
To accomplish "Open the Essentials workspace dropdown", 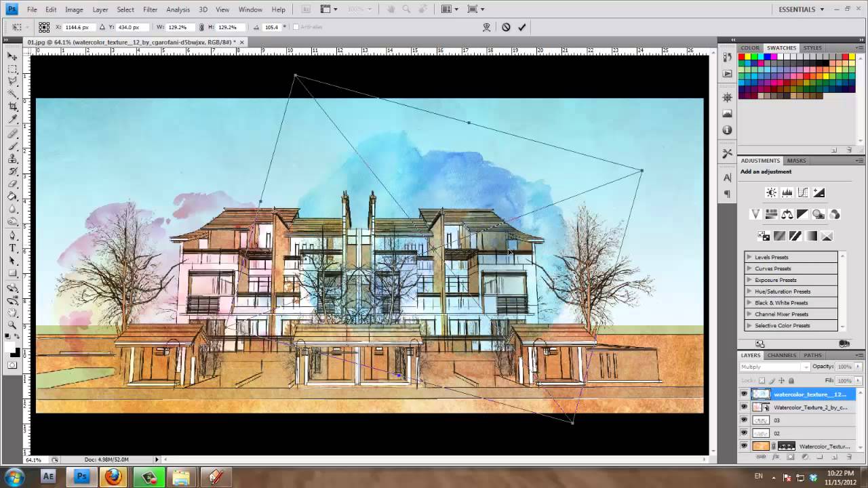I will click(802, 9).
